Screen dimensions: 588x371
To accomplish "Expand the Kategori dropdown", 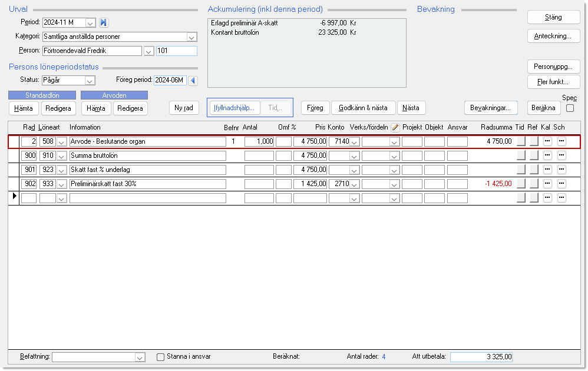I will point(191,37).
